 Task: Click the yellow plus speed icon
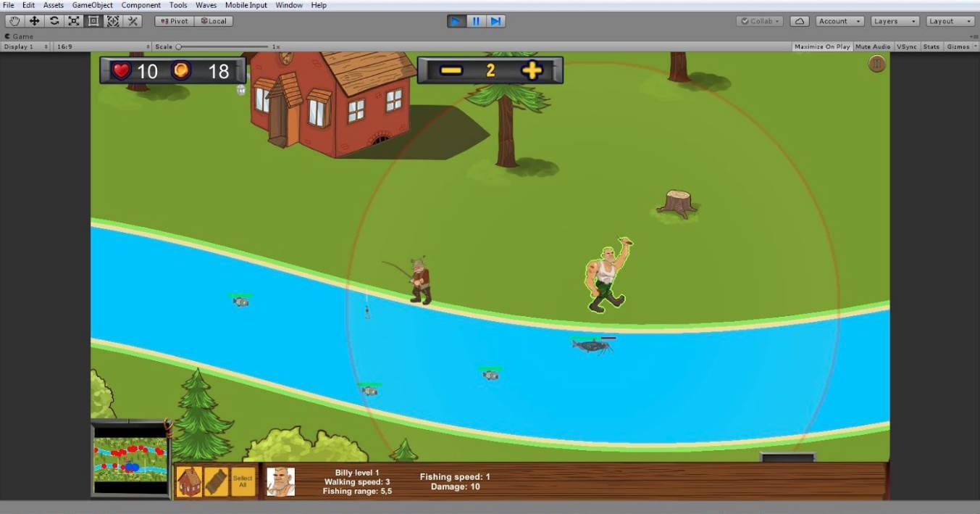[x=532, y=70]
